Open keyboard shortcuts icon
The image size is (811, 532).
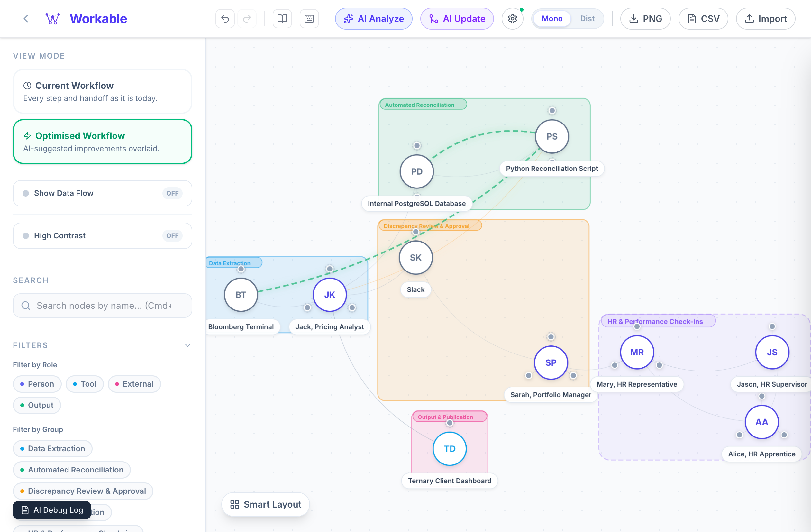[309, 18]
